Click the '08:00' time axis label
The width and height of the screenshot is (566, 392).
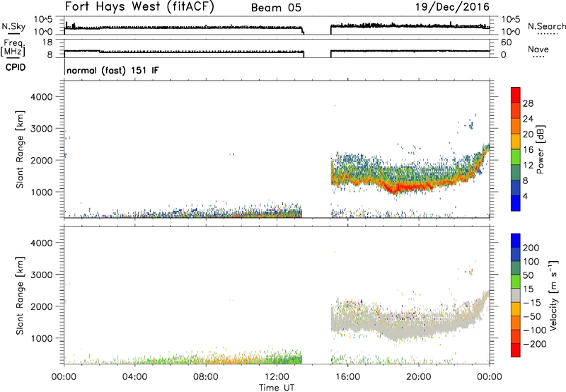[205, 377]
